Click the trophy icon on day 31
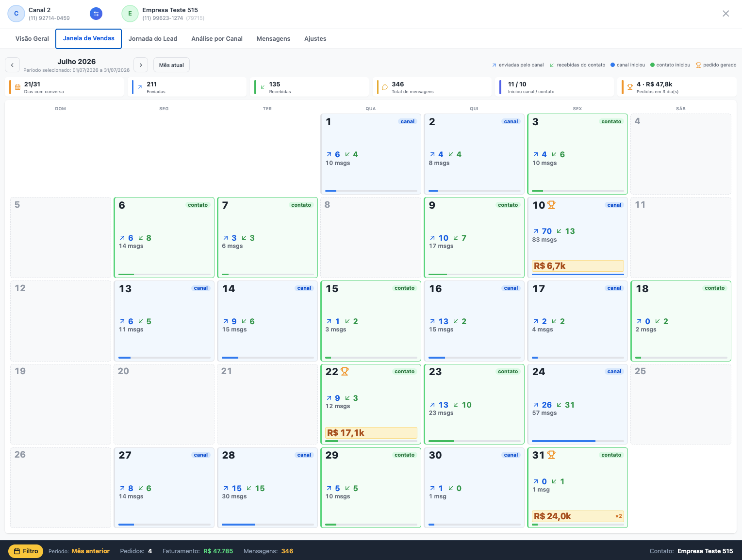Image resolution: width=742 pixels, height=560 pixels. [x=551, y=455]
